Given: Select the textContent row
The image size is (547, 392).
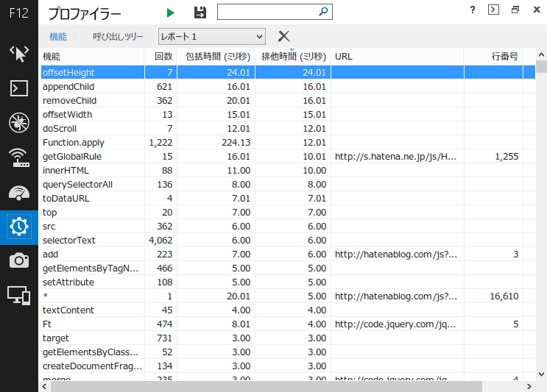Looking at the screenshot, I should tap(288, 310).
